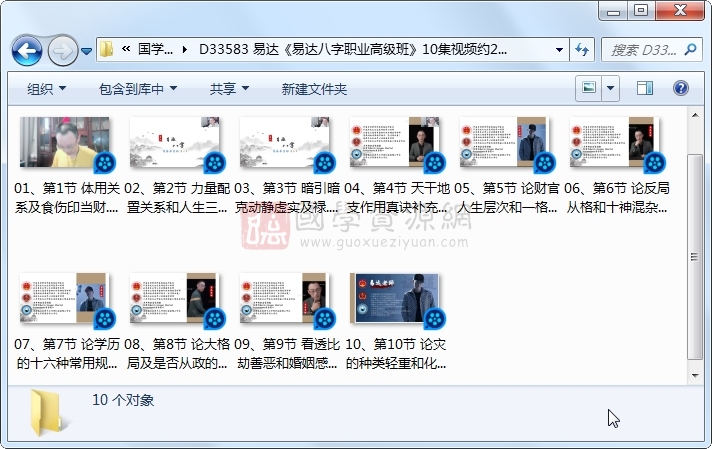
Task: Click the 国学... breadcrumb segment
Action: (x=155, y=49)
